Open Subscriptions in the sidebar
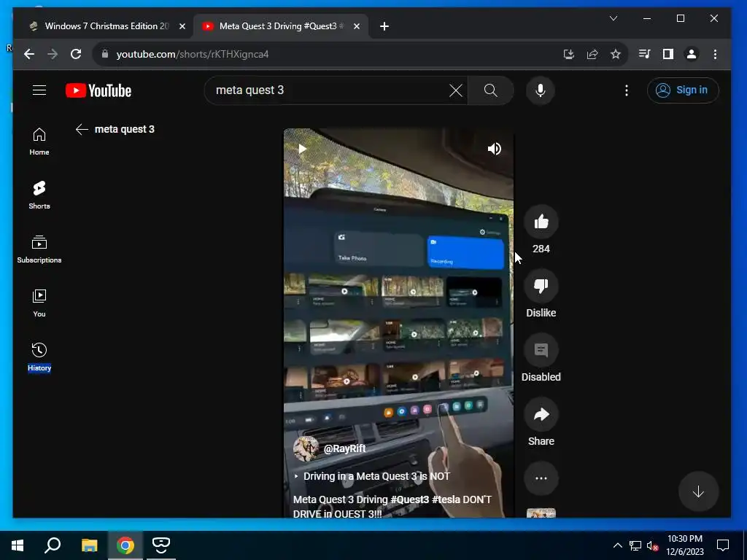The height and width of the screenshot is (560, 747). coord(39,249)
